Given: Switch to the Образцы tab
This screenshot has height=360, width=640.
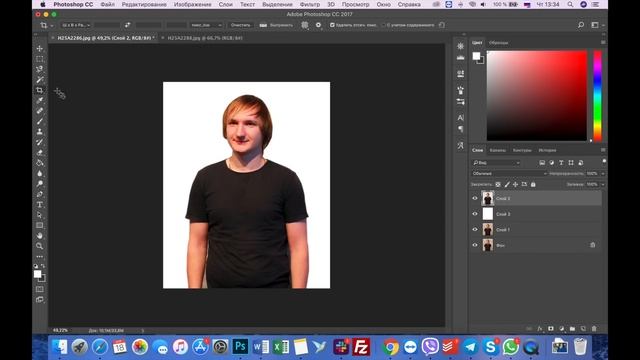Looking at the screenshot, I should 498,42.
